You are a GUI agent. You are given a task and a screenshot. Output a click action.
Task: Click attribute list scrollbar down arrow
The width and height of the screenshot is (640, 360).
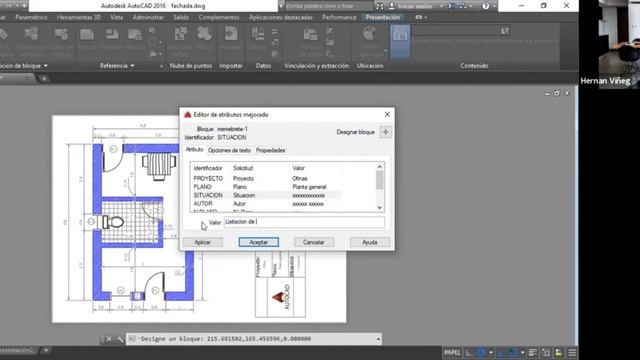point(380,208)
